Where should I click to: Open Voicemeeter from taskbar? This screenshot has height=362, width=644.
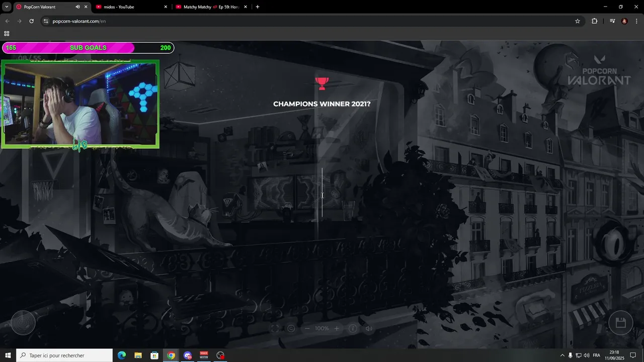pyautogui.click(x=204, y=355)
